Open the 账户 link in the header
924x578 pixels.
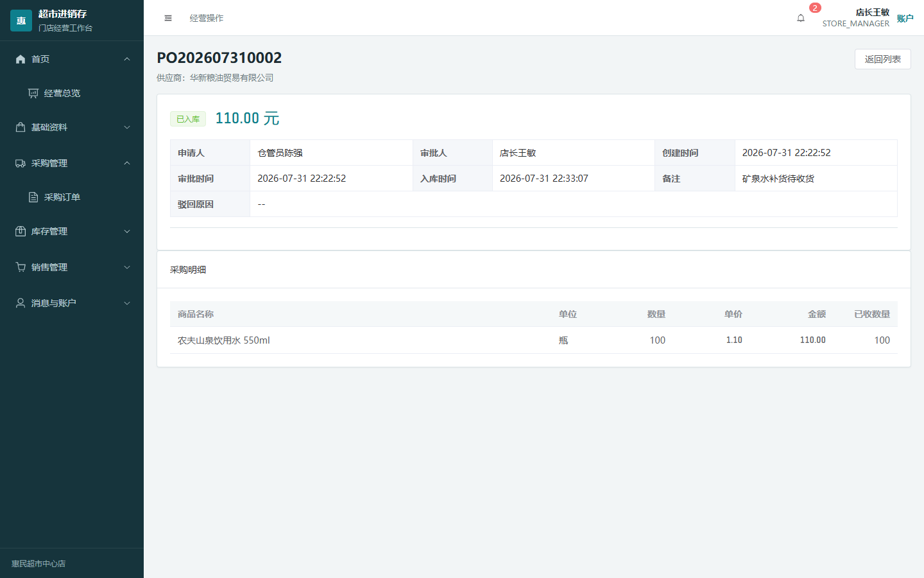905,18
